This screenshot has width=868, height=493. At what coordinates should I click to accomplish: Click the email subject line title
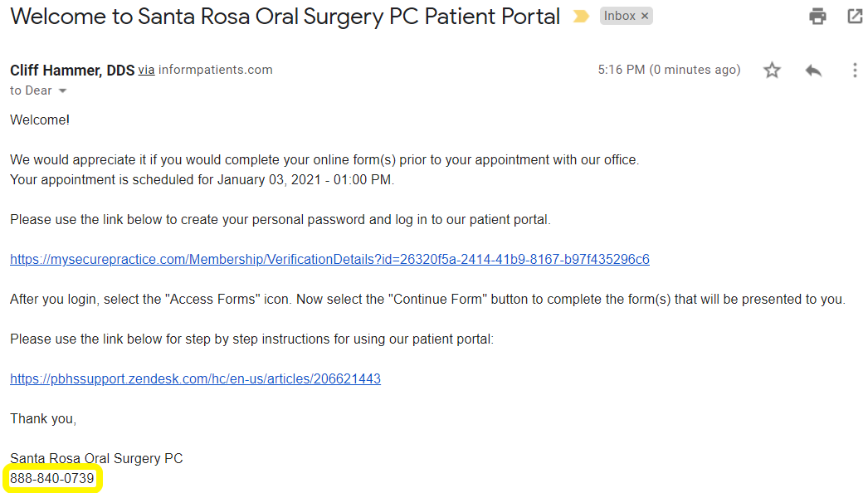[285, 17]
